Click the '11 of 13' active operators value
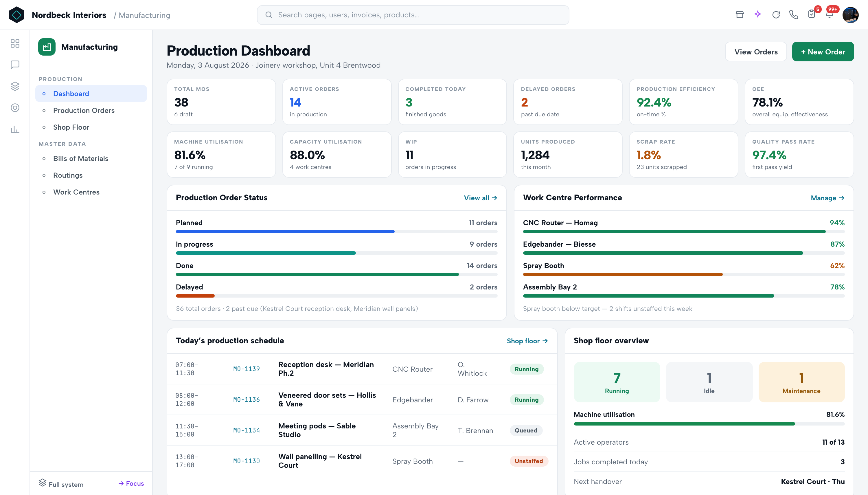The width and height of the screenshot is (868, 495). coord(833,442)
